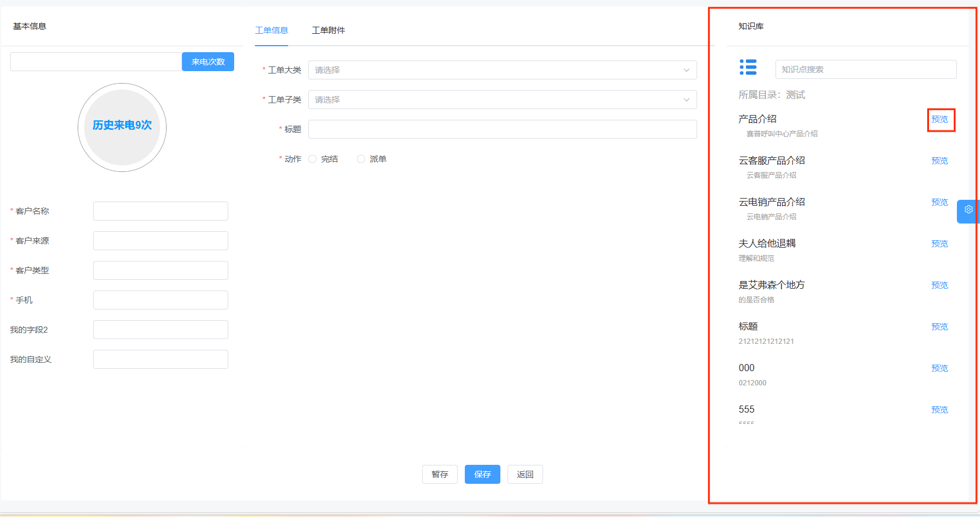Select the 派单 radio option
Image resolution: width=980 pixels, height=517 pixels.
click(x=361, y=159)
